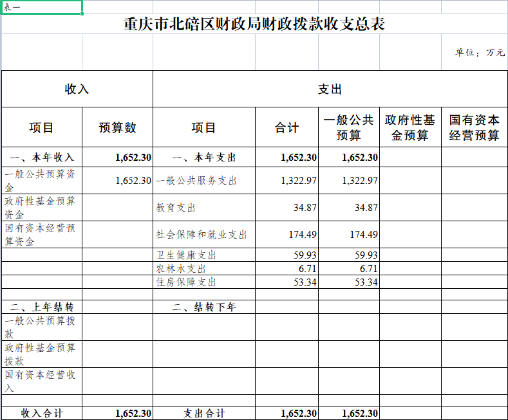
Task: Select 合计 value 1,652.30 for 本年支出
Action: (x=287, y=157)
